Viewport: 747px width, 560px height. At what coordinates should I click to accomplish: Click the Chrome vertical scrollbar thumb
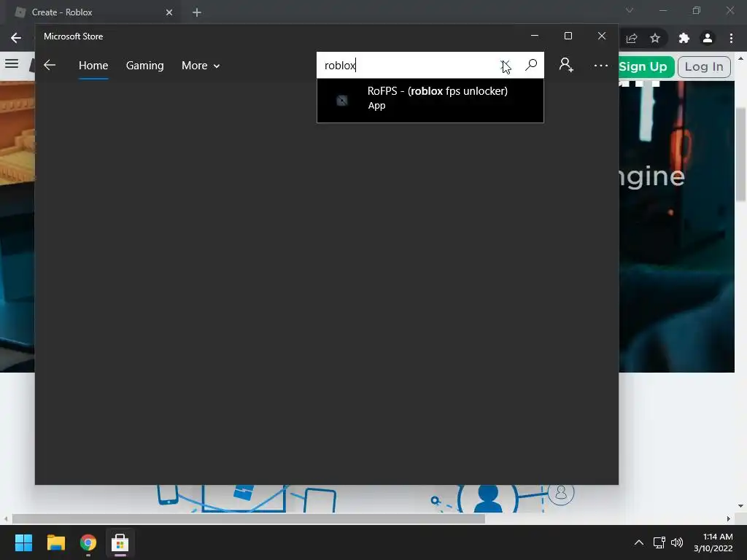point(741,155)
